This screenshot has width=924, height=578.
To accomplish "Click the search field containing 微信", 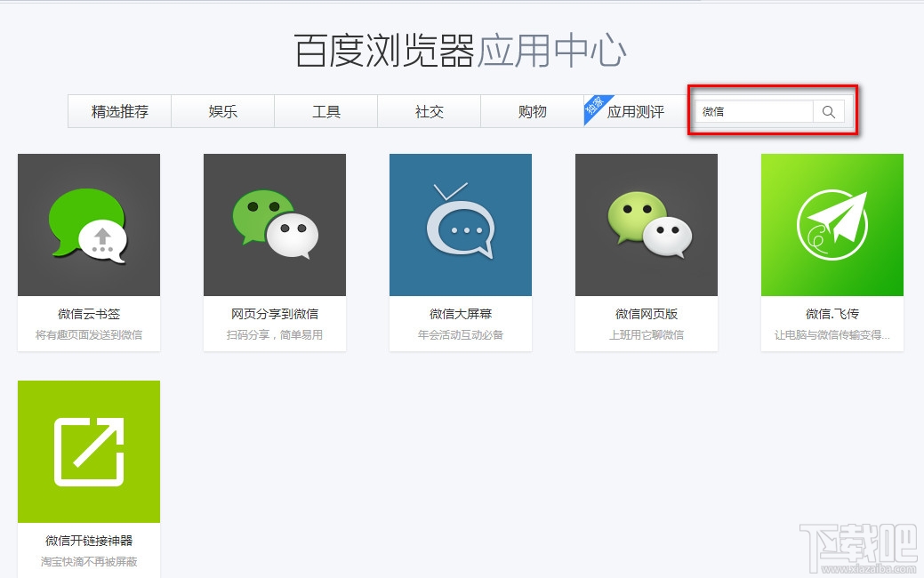I will pyautogui.click(x=756, y=111).
